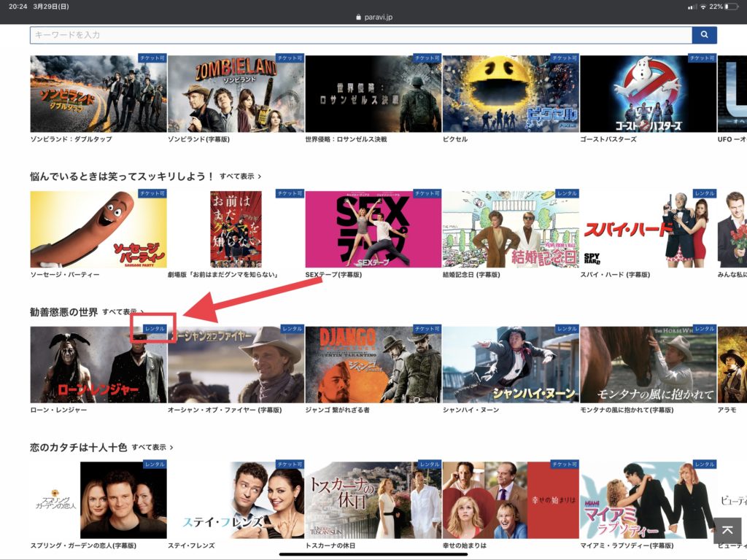Image resolution: width=747 pixels, height=560 pixels.
Task: Open ゴーストバスターズ thumbnail
Action: [649, 94]
